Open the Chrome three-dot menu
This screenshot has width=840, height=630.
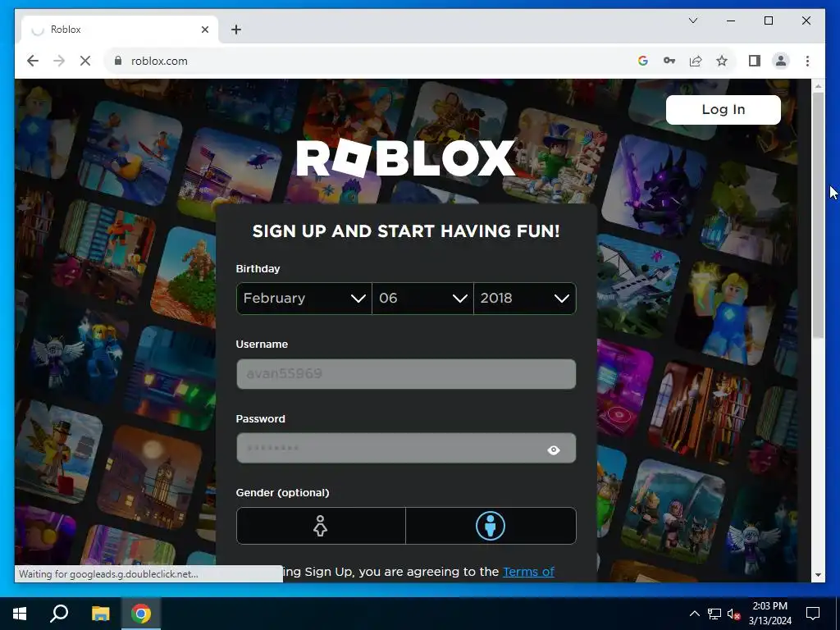[807, 61]
